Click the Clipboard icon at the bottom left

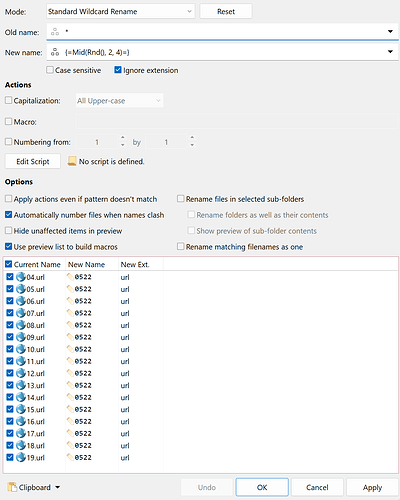[x=12, y=487]
